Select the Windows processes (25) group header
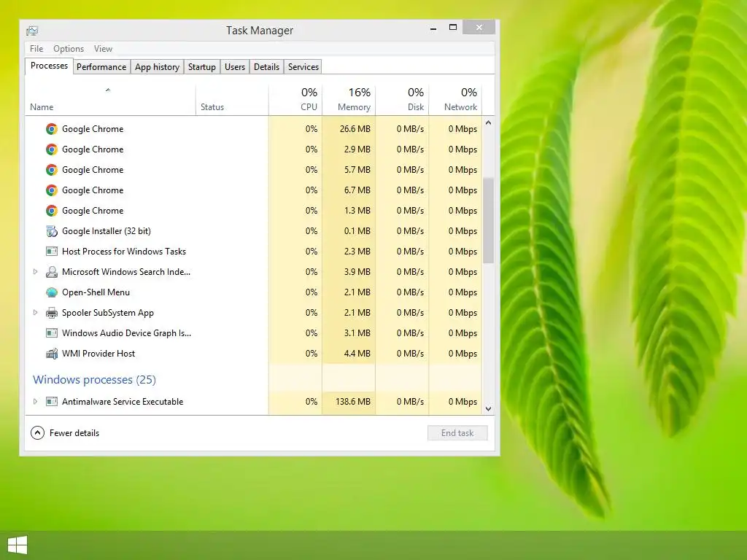 coord(94,379)
